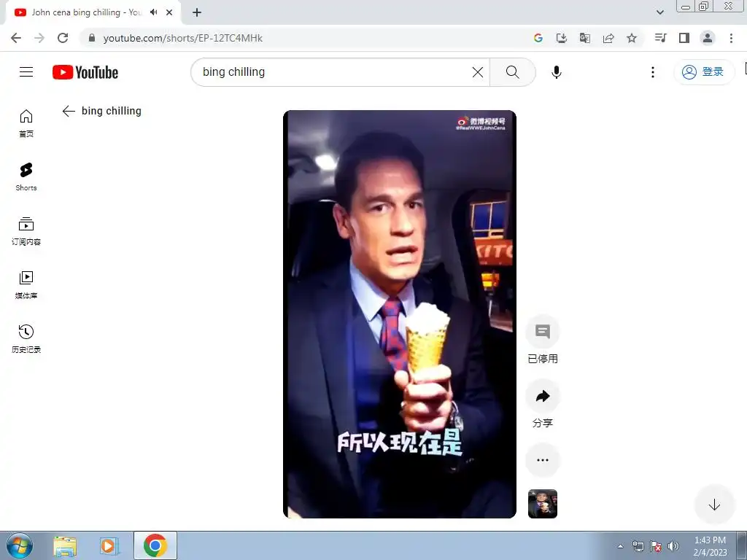Bookmark this page with star

(632, 38)
